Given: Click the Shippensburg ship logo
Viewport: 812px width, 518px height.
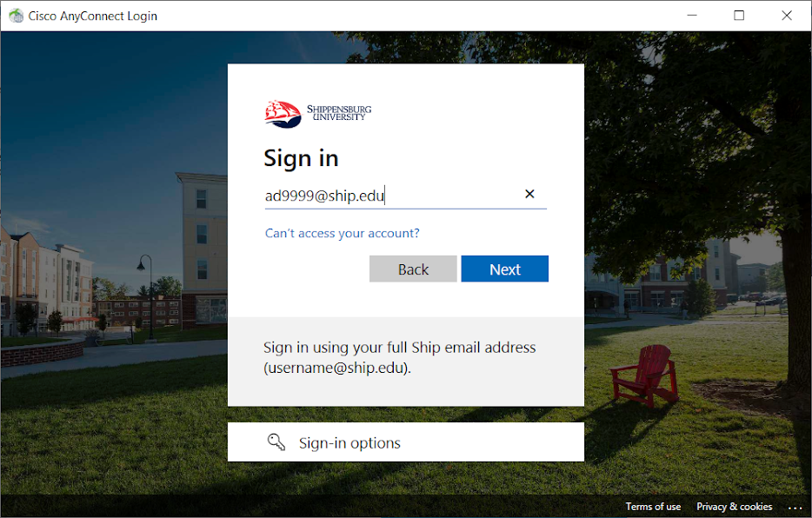Looking at the screenshot, I should coord(283,114).
